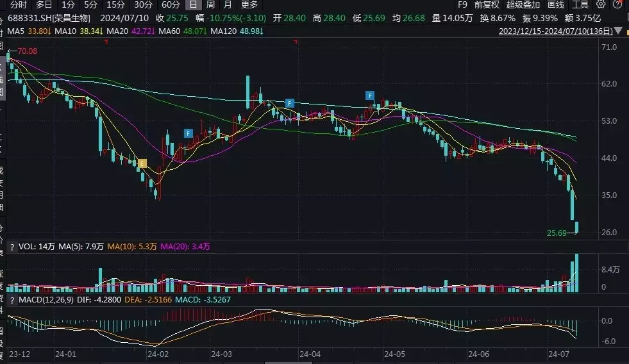Switch to the 多日 multi-day tab
The image size is (629, 364).
coord(44,5)
